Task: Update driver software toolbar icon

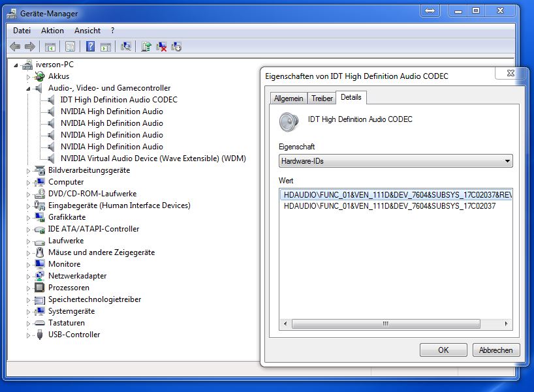Action: [x=146, y=46]
